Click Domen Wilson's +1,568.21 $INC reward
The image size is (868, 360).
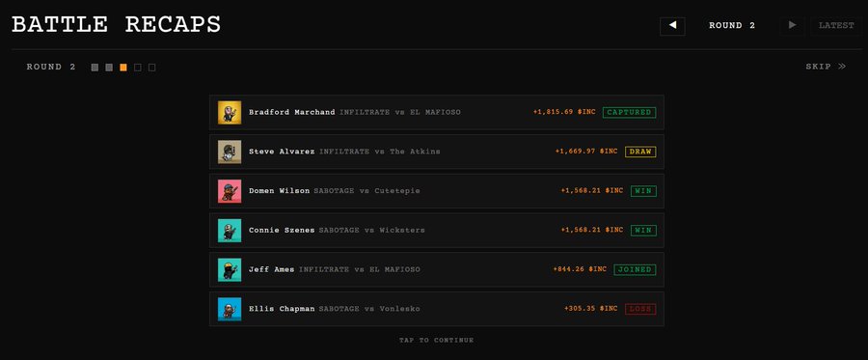point(592,190)
